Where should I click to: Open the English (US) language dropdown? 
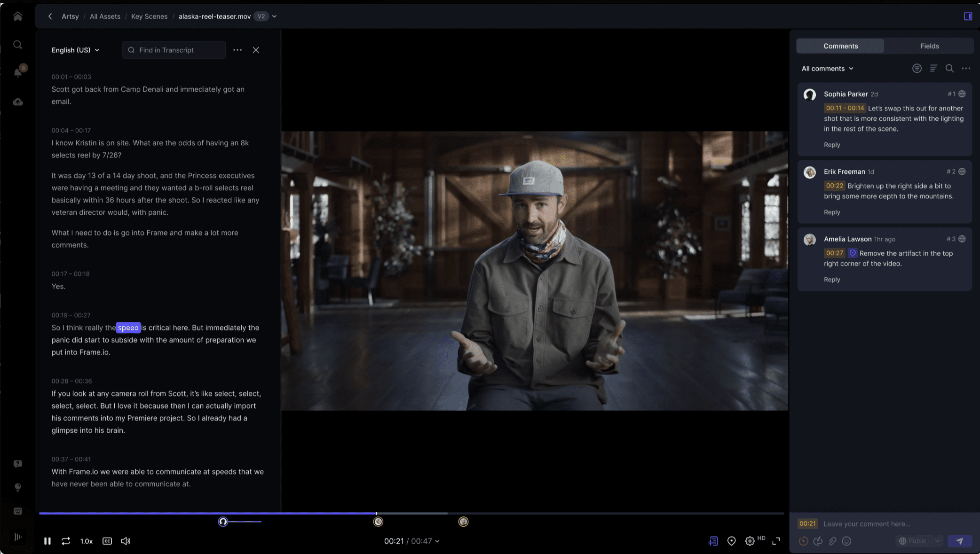75,50
